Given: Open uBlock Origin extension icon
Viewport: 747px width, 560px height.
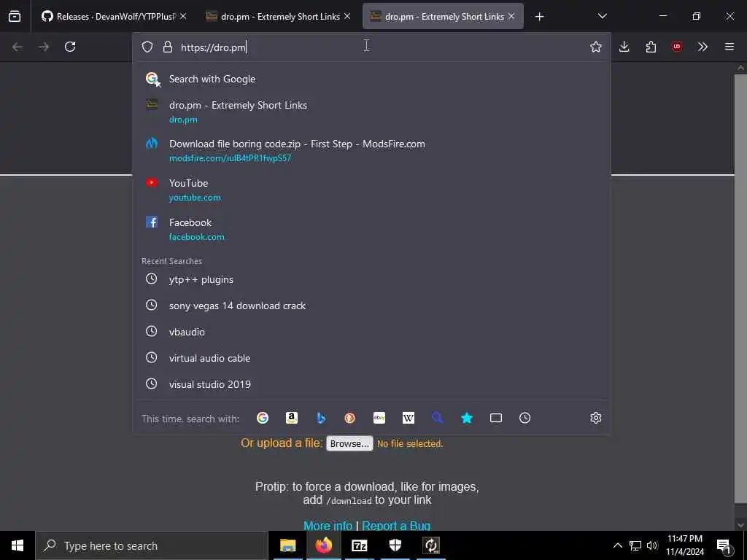Looking at the screenshot, I should (676, 47).
